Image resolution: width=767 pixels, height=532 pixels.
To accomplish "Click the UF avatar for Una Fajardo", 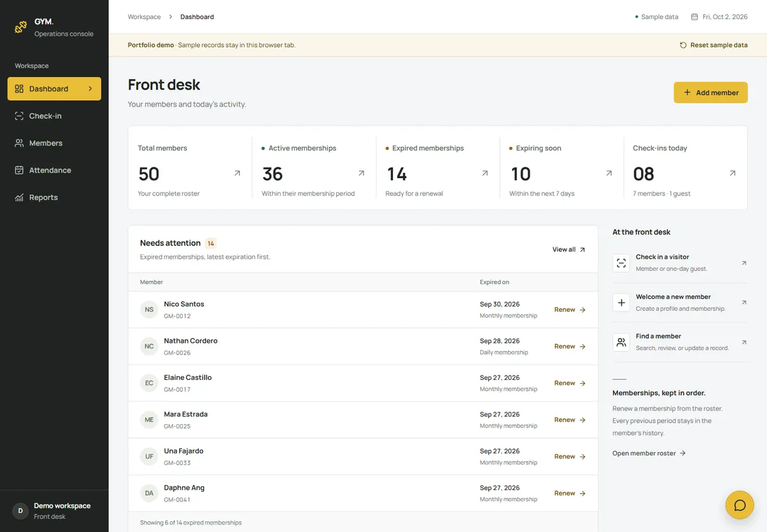I will [x=149, y=457].
